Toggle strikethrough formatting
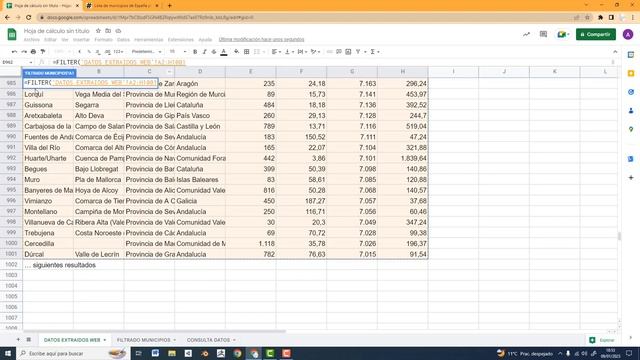This screenshot has height=360, width=640. coord(214,52)
